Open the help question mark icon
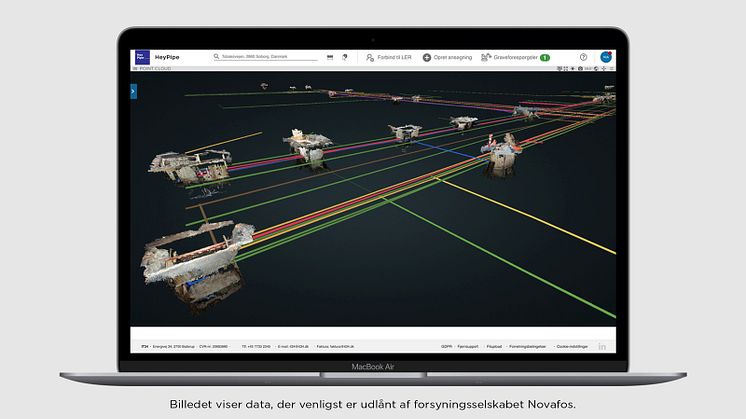The width and height of the screenshot is (746, 419). (x=583, y=57)
